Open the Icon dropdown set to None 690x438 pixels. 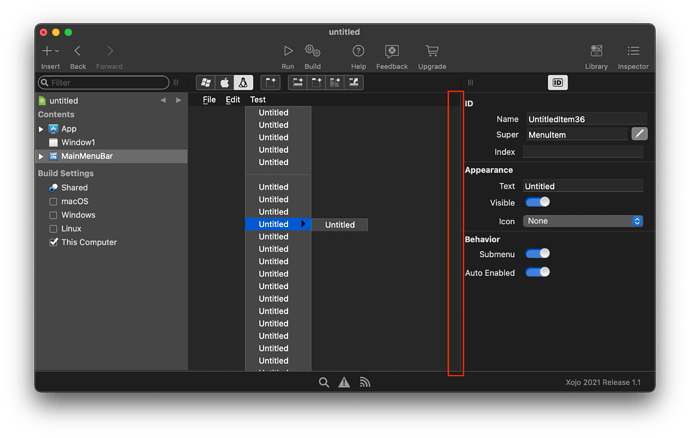click(583, 221)
